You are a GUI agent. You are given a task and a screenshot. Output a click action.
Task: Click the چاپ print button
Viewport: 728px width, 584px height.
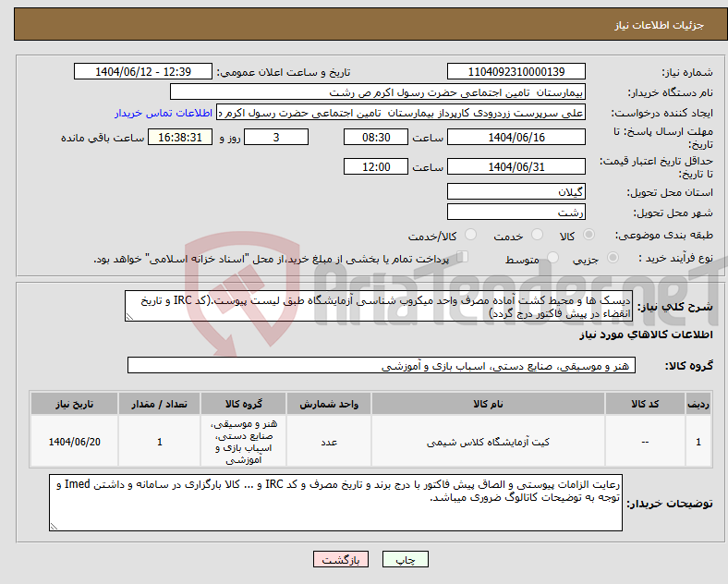(406, 559)
